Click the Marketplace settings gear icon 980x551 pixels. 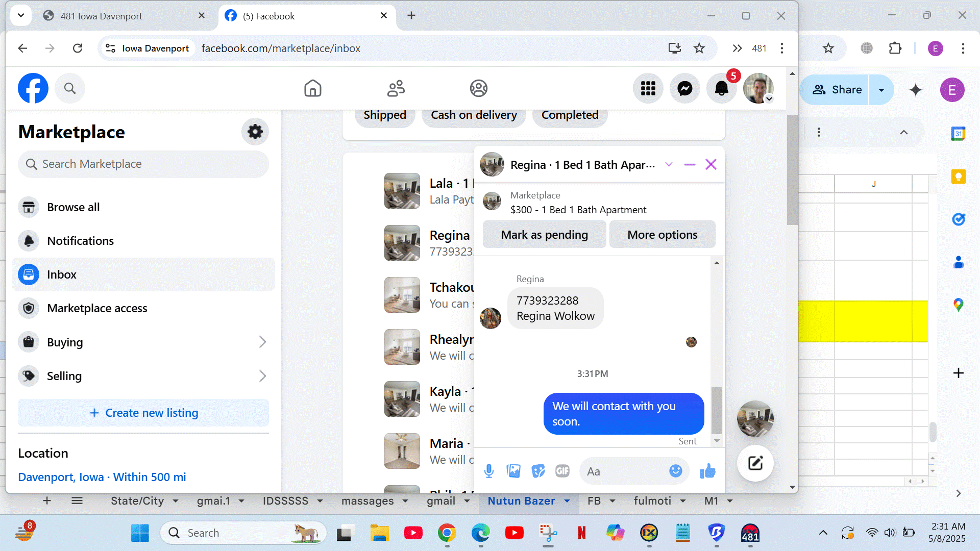coord(255,132)
